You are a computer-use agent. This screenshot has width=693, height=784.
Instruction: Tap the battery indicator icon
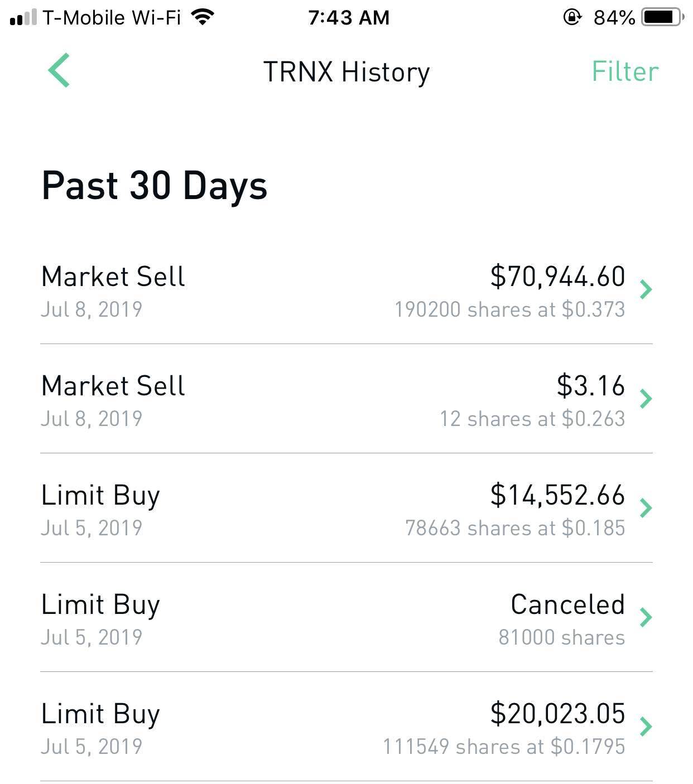[x=663, y=17]
